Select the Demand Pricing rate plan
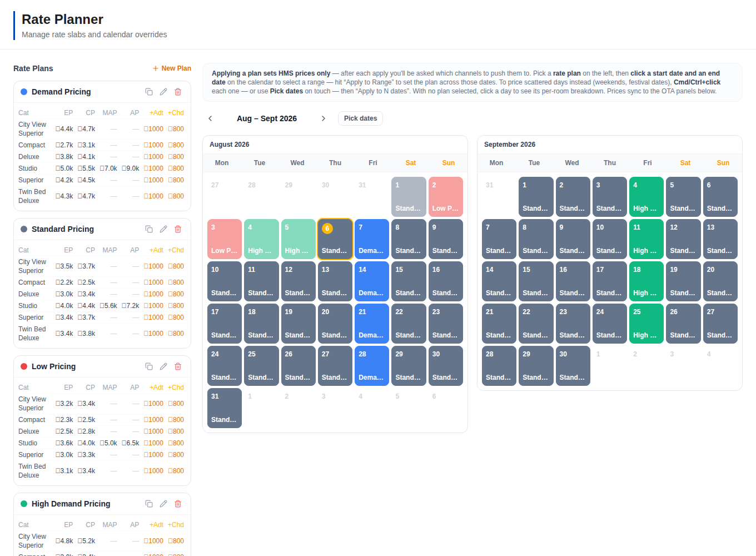Screen dimensions: 756x556 61,92
